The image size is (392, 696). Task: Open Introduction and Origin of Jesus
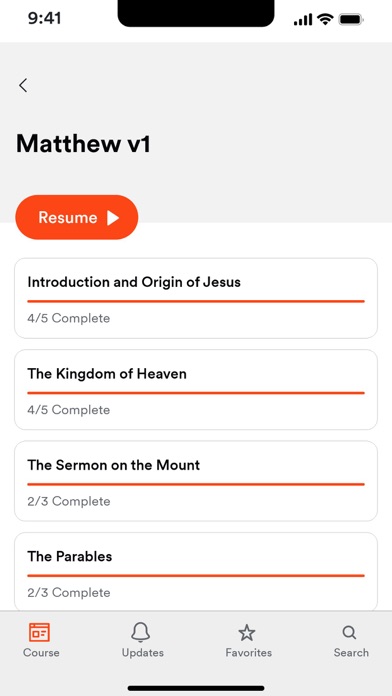[196, 298]
